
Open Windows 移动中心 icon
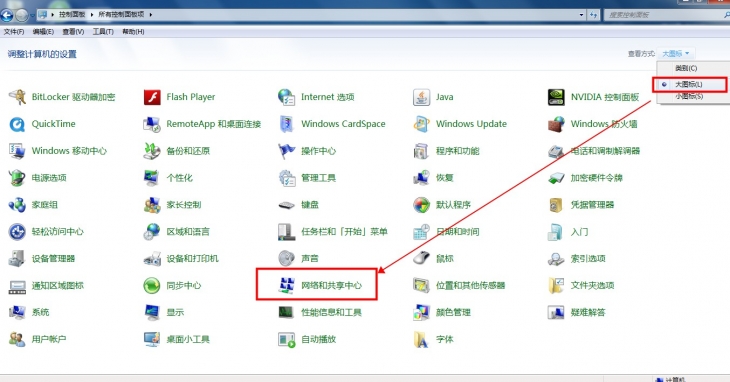click(x=17, y=151)
